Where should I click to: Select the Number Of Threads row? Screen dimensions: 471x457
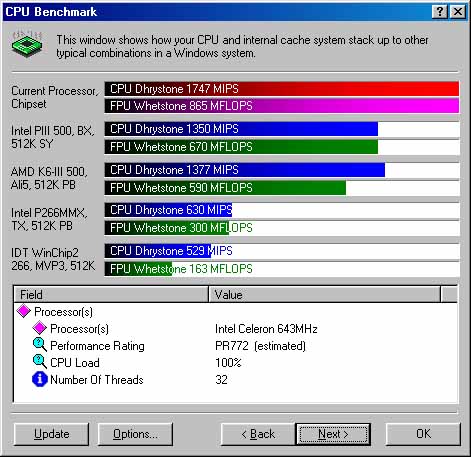[236, 380]
